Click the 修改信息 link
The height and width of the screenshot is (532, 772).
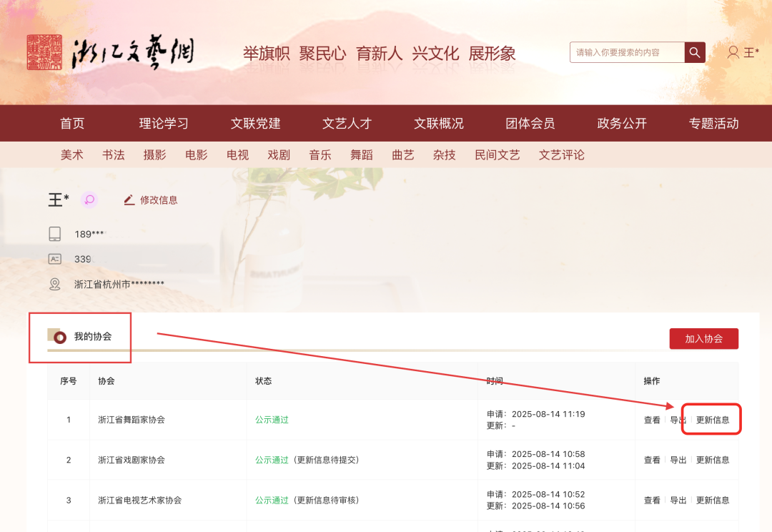coord(159,200)
